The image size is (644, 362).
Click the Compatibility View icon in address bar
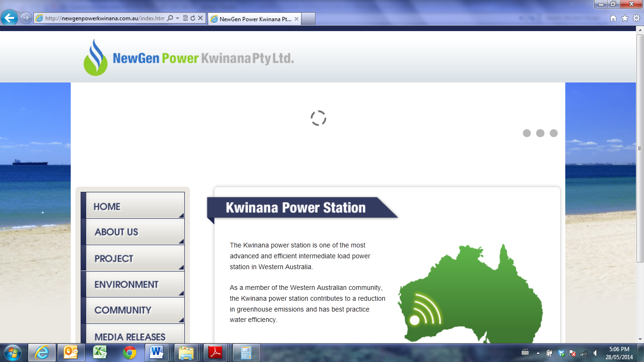coord(185,18)
